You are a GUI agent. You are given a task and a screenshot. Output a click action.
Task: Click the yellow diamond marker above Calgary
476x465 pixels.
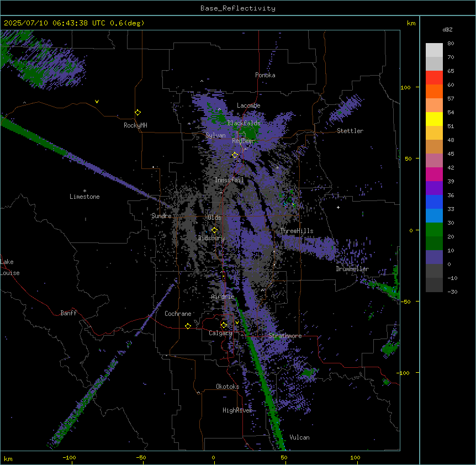pyautogui.click(x=224, y=325)
